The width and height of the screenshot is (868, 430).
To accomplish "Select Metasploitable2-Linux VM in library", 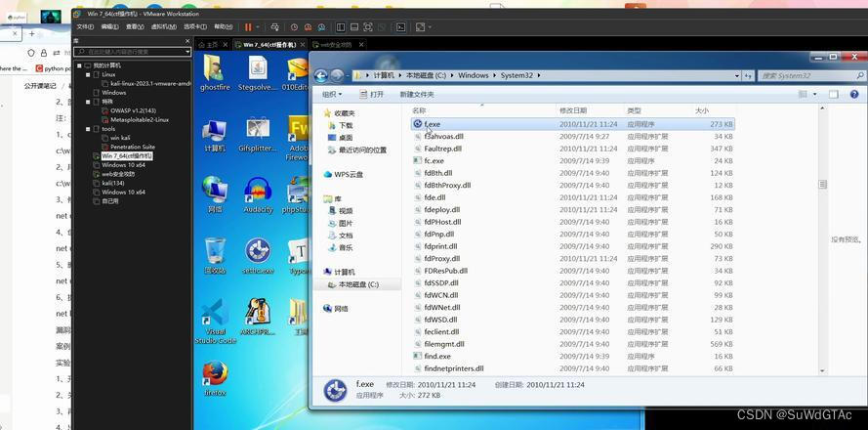I will (x=136, y=119).
